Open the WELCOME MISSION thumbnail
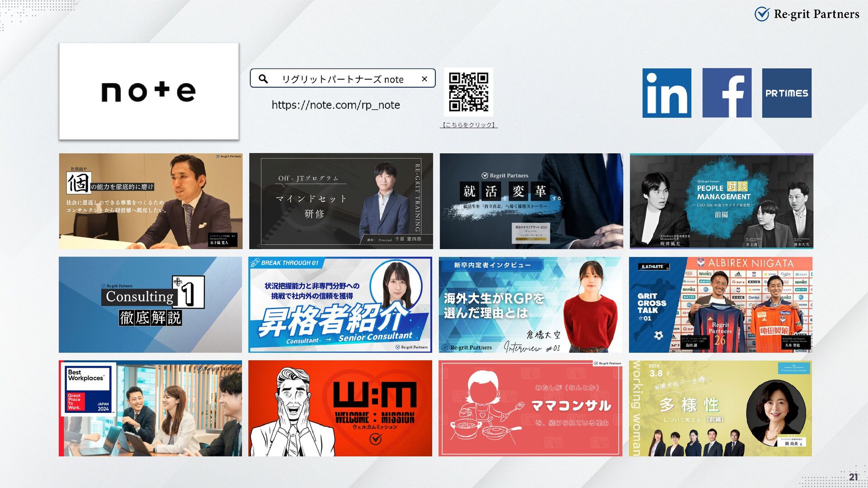This screenshot has width=868, height=488. pyautogui.click(x=340, y=408)
